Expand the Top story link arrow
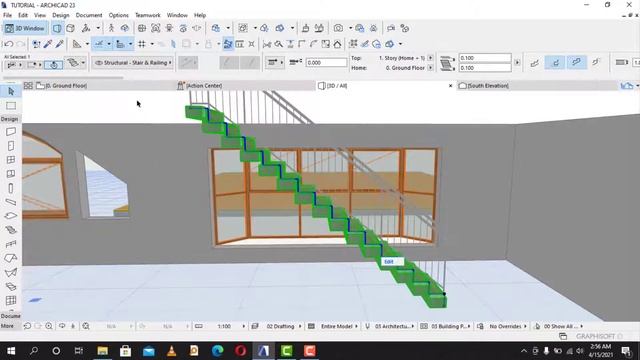 pyautogui.click(x=430, y=58)
